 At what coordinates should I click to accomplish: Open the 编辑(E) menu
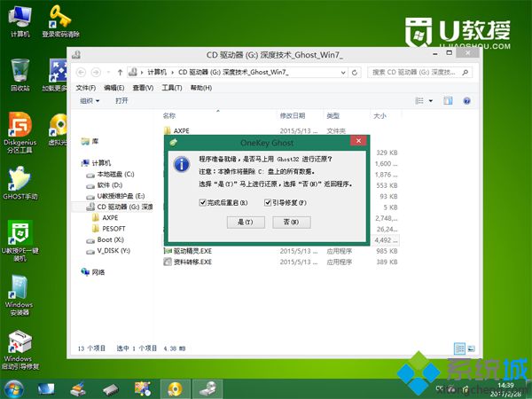pyautogui.click(x=114, y=88)
